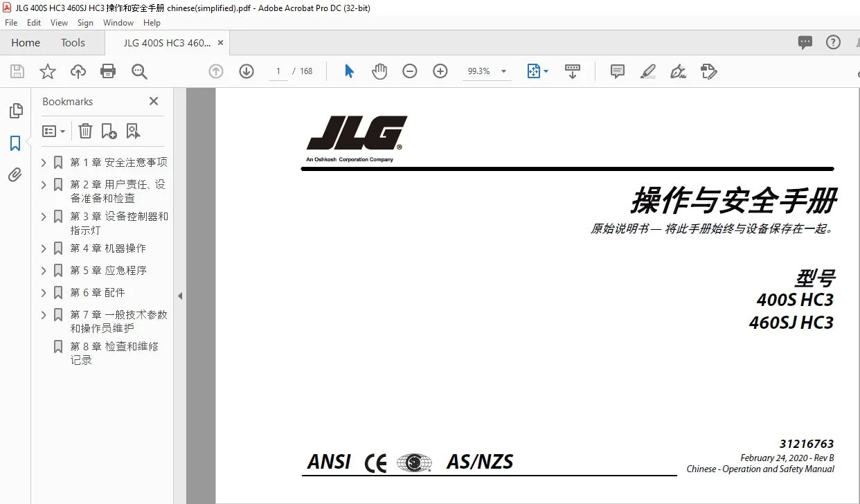Expand bookmark 第 4 章 机器操作

(44, 249)
